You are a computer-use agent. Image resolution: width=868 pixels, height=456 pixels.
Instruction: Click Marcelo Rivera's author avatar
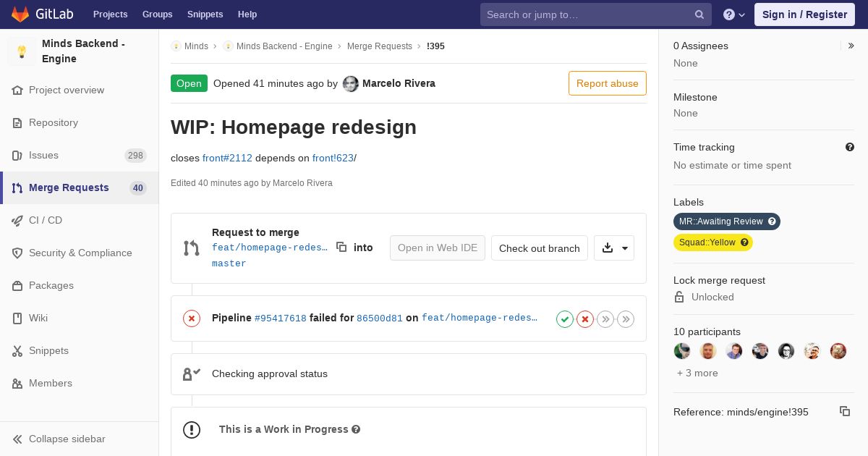tap(351, 84)
